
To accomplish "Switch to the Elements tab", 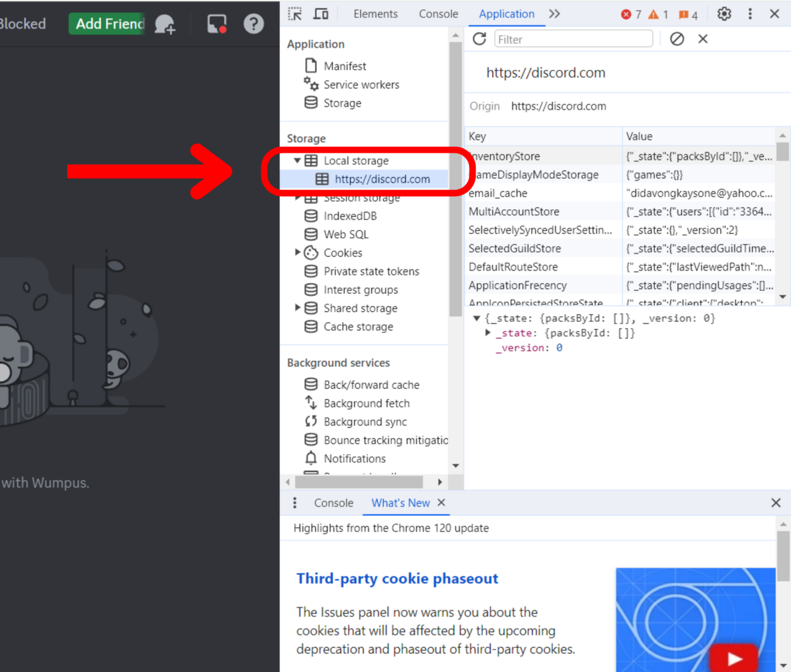I will 375,14.
